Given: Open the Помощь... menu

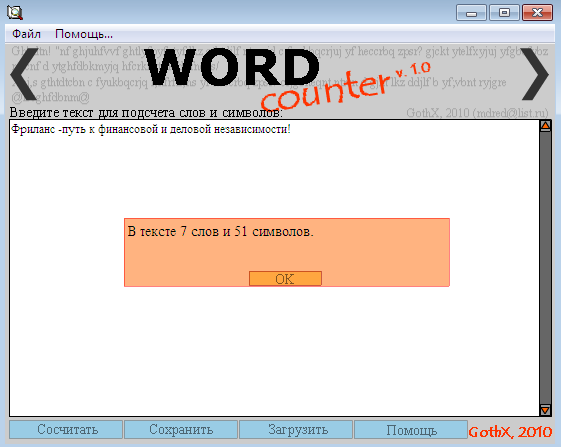Looking at the screenshot, I should [x=84, y=34].
